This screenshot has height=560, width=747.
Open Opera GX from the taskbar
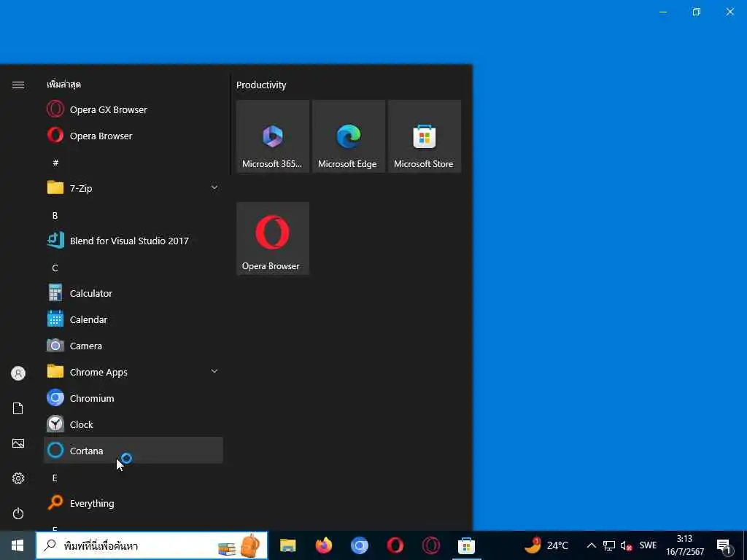pyautogui.click(x=430, y=545)
